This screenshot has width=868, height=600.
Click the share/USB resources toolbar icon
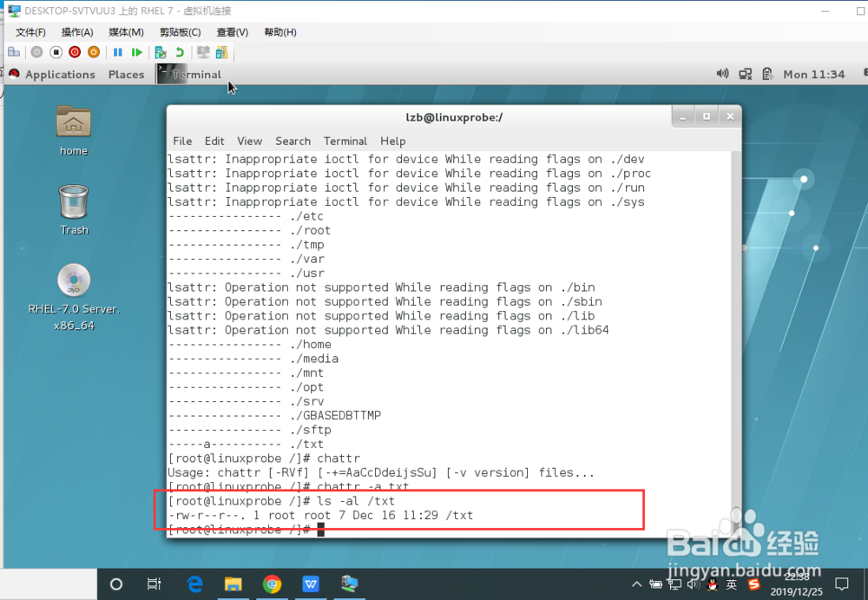222,52
